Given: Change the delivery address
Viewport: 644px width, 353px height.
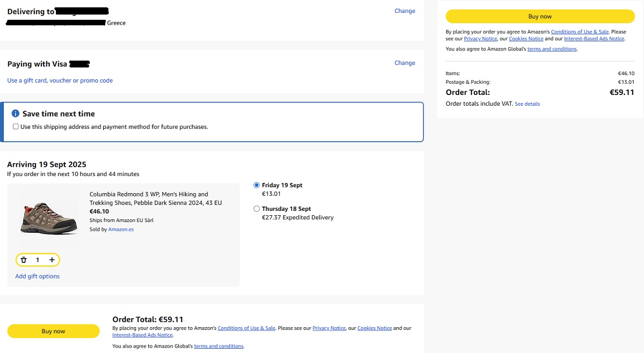Looking at the screenshot, I should point(404,11).
